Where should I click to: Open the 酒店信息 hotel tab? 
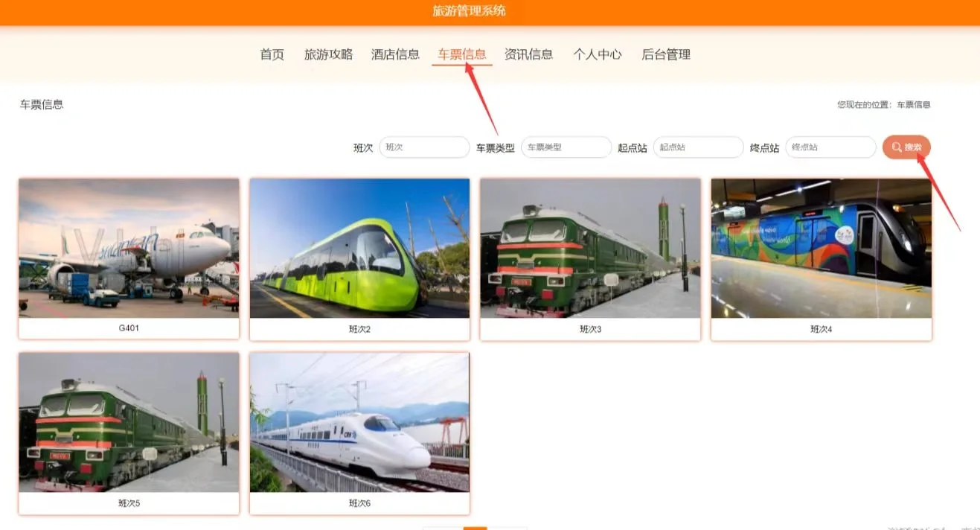pos(395,54)
